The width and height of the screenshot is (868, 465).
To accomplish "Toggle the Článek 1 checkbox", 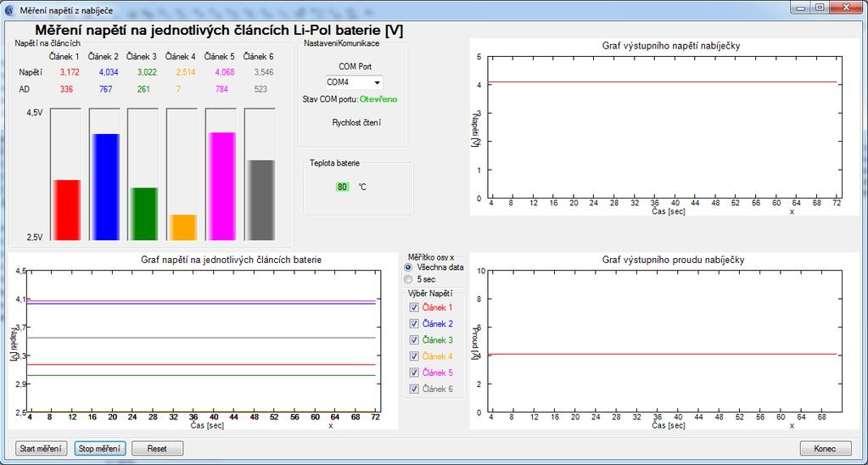I will [x=413, y=307].
